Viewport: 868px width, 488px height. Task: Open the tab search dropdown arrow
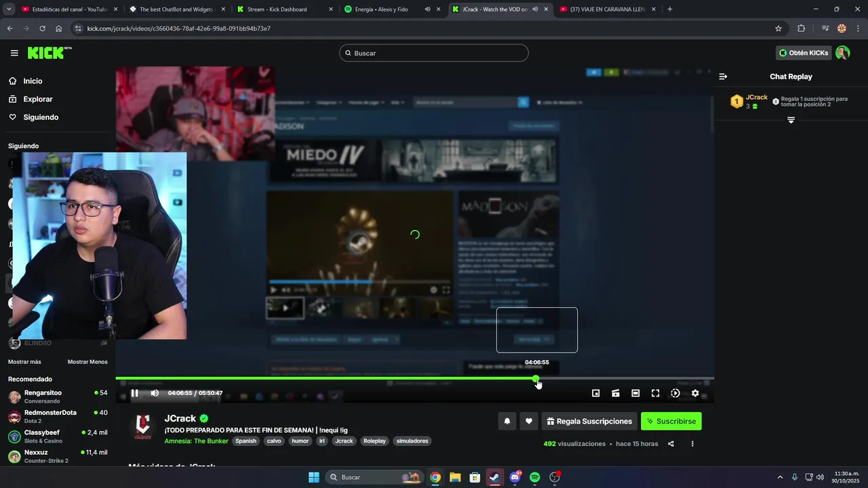(9, 9)
